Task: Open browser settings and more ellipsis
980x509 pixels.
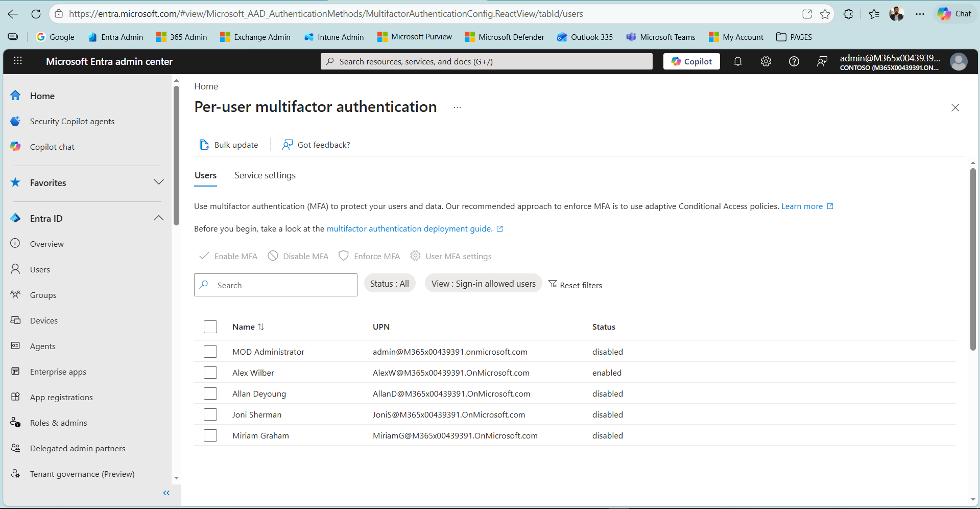Action: pos(920,14)
